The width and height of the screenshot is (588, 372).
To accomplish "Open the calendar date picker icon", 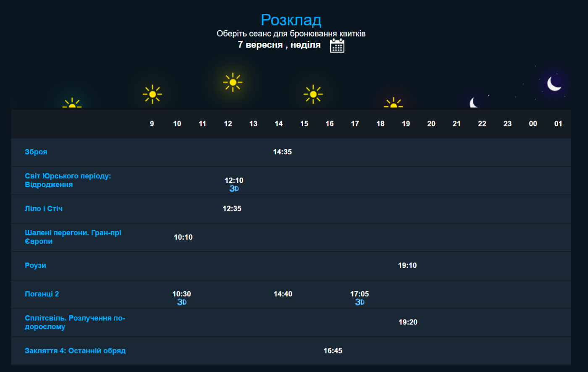I will coord(337,45).
